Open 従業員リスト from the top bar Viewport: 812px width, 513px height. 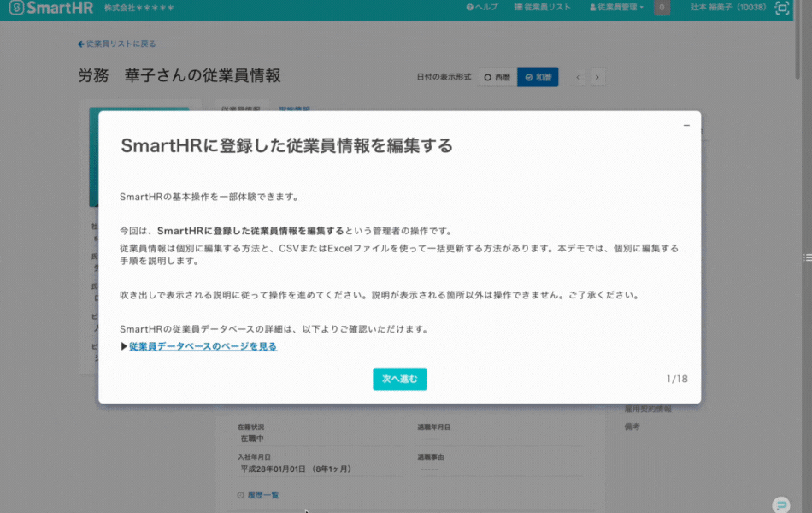click(x=543, y=8)
